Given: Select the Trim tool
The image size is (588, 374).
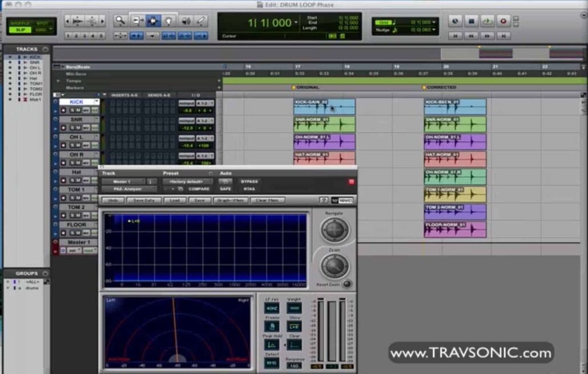Looking at the screenshot, I should coord(137,21).
